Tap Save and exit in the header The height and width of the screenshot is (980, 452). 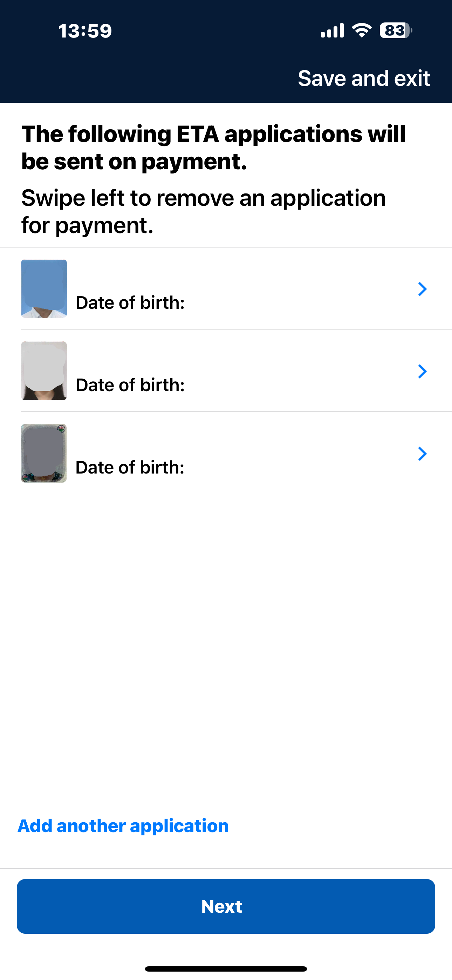tap(364, 79)
